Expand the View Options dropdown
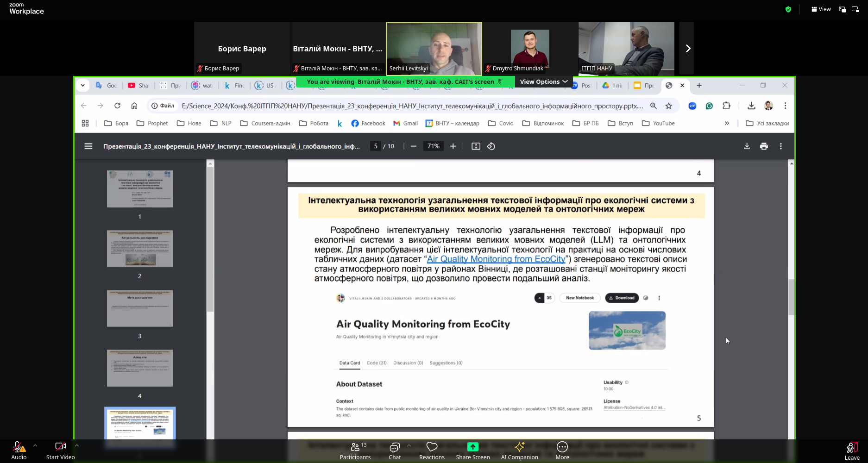The height and width of the screenshot is (463, 868). tap(544, 81)
